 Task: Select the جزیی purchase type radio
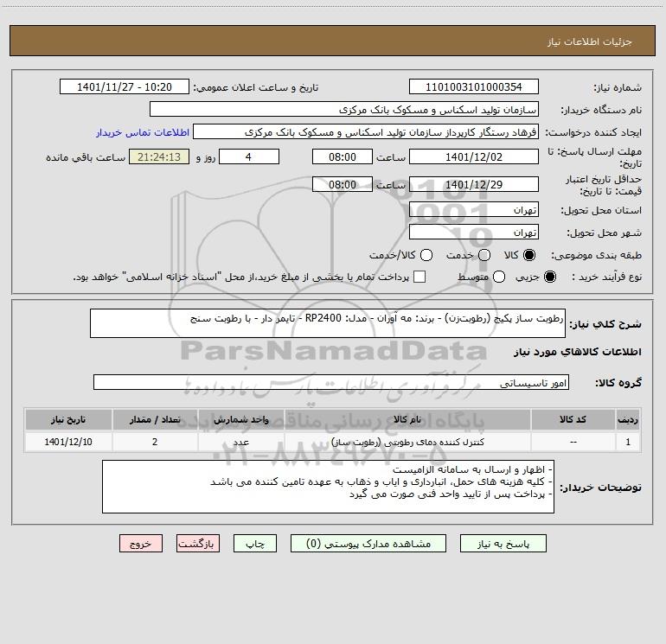click(550, 277)
